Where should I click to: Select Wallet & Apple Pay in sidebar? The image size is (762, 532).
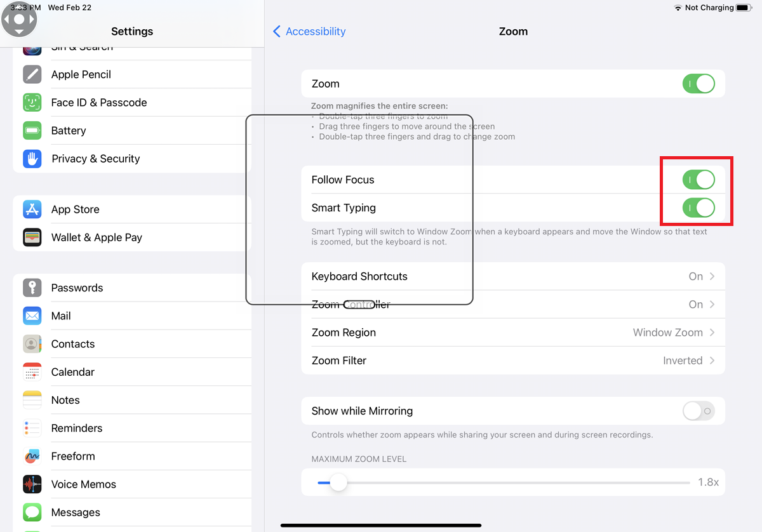(97, 237)
